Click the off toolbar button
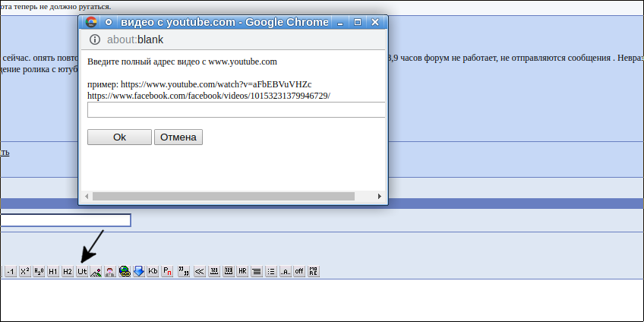Image resolution: width=644 pixels, height=322 pixels. [299, 271]
